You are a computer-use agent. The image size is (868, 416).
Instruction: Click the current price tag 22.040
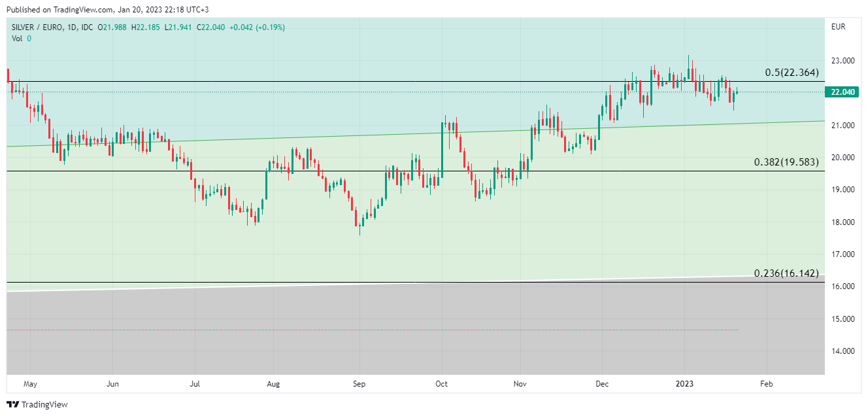843,92
